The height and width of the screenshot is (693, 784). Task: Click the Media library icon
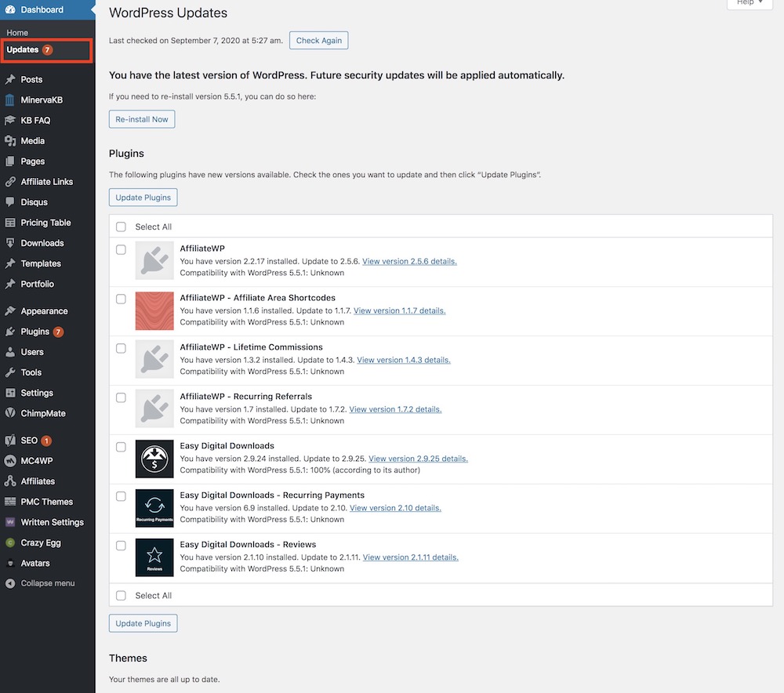pyautogui.click(x=10, y=141)
